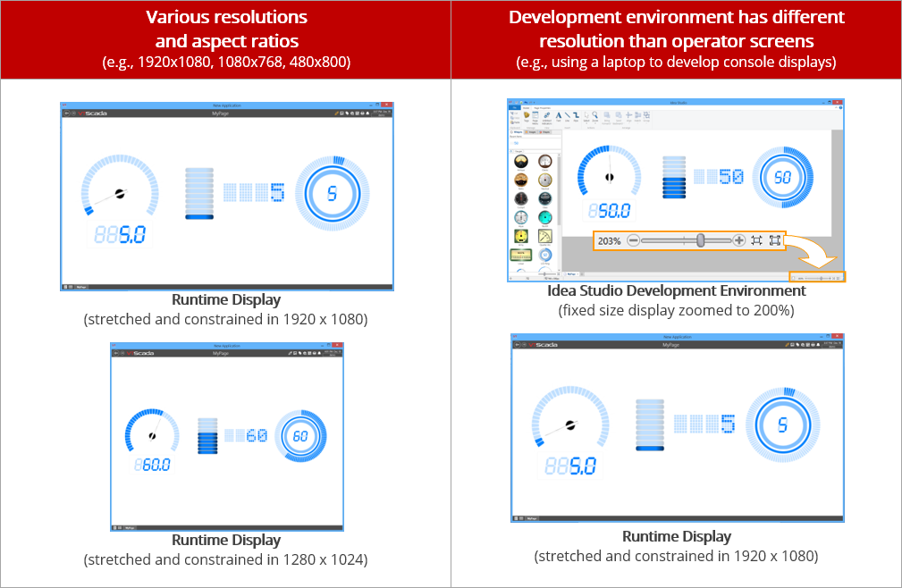Open the Images palette tab
902x588 pixels.
pos(531,132)
